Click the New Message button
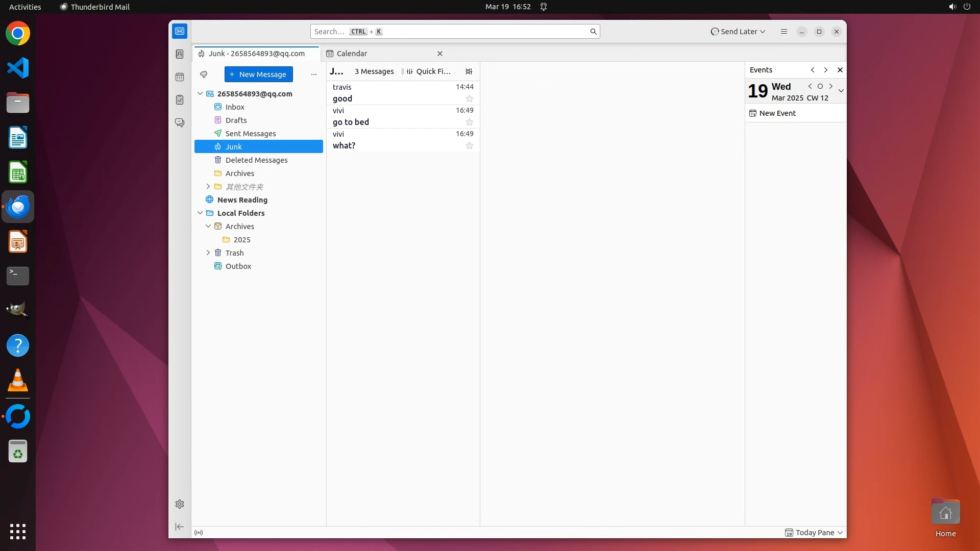980x551 pixels. point(259,74)
